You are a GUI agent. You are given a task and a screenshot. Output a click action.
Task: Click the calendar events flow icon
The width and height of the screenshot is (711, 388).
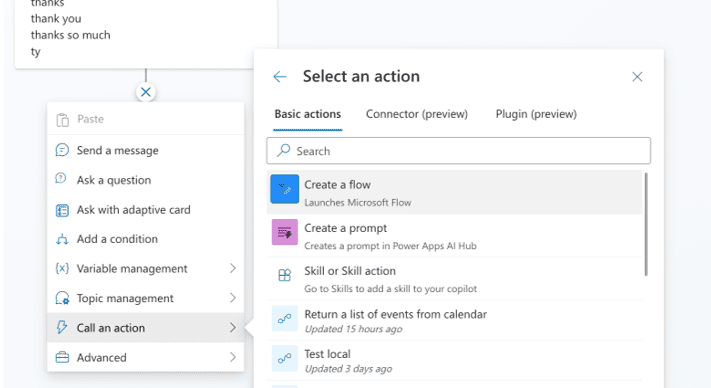click(x=285, y=319)
